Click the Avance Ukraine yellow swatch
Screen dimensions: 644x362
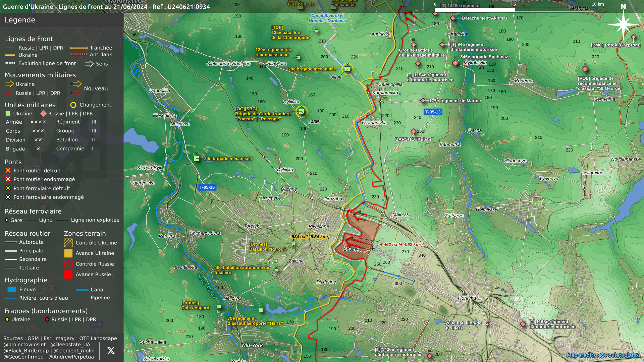(68, 253)
